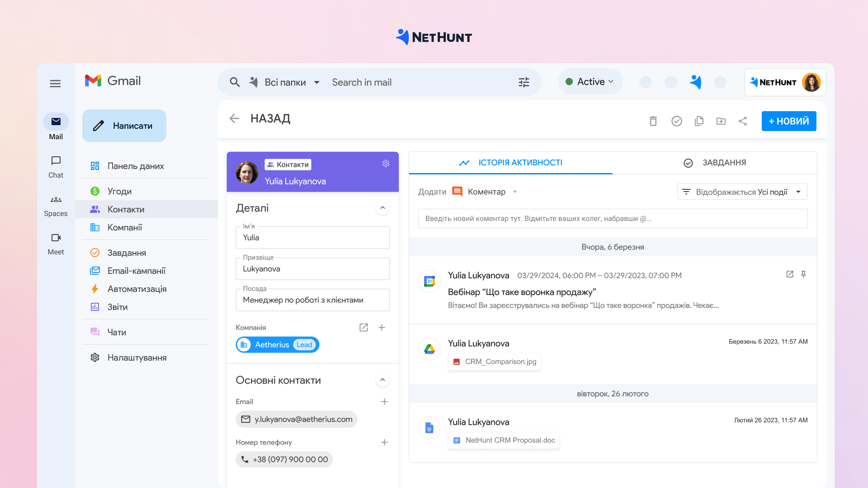Open the Коментар type dropdown
The width and height of the screenshot is (868, 488).
click(485, 192)
